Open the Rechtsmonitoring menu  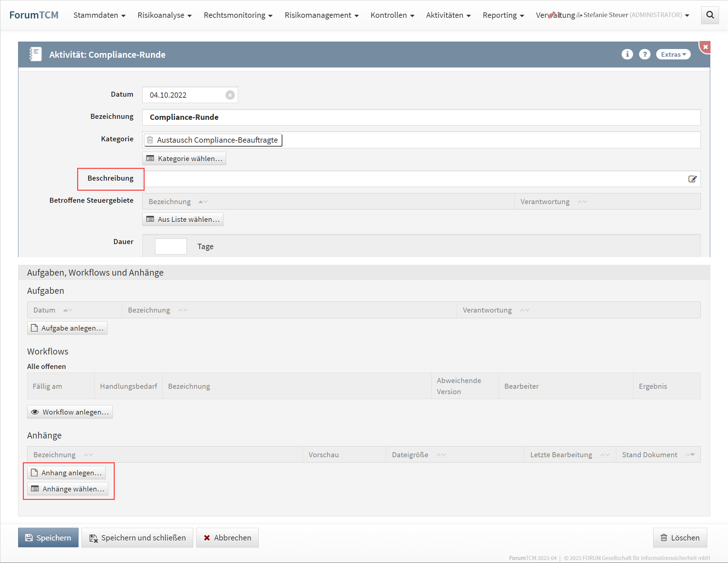tap(238, 15)
